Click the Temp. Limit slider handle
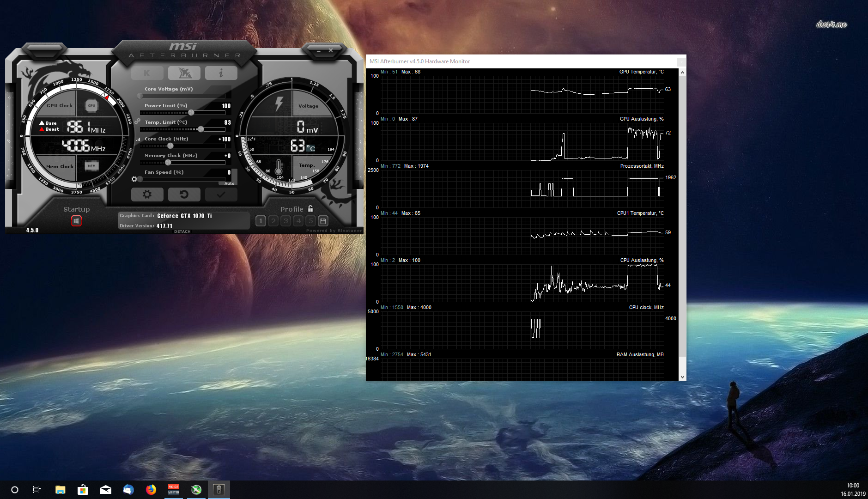 (200, 129)
